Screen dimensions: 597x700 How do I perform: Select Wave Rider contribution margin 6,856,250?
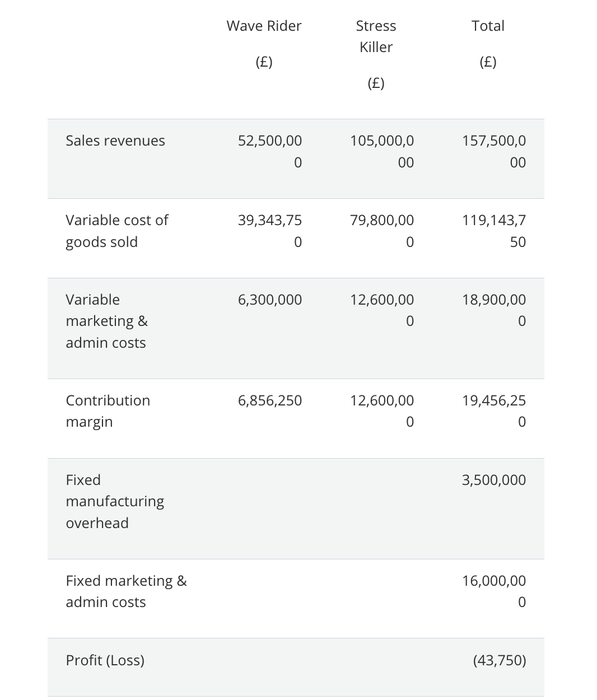(270, 400)
